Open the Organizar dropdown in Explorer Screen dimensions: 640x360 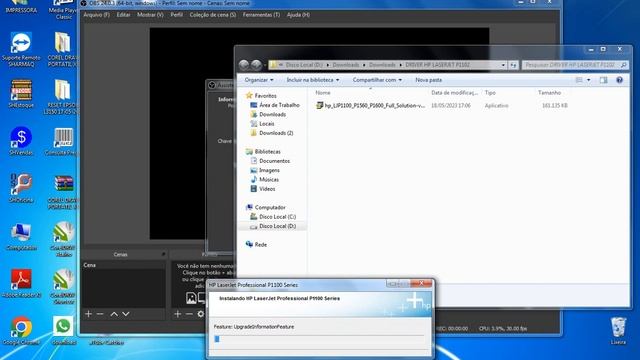point(259,80)
